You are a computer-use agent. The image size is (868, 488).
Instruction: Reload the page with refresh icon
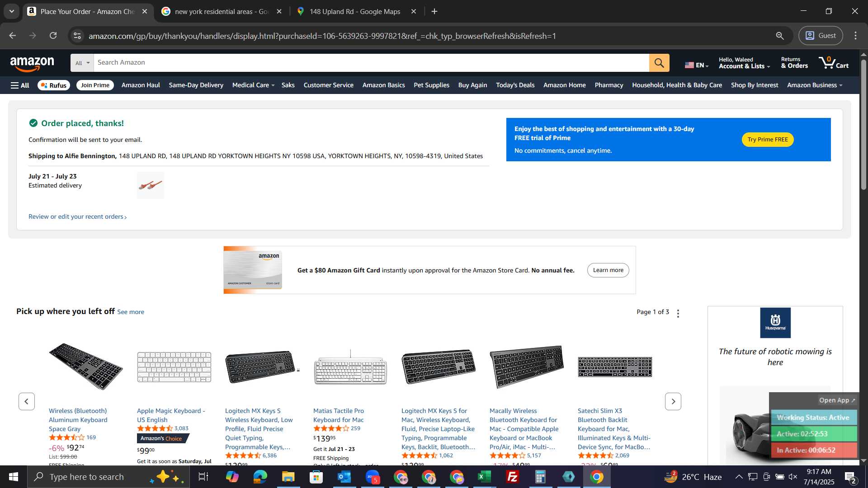(x=53, y=36)
